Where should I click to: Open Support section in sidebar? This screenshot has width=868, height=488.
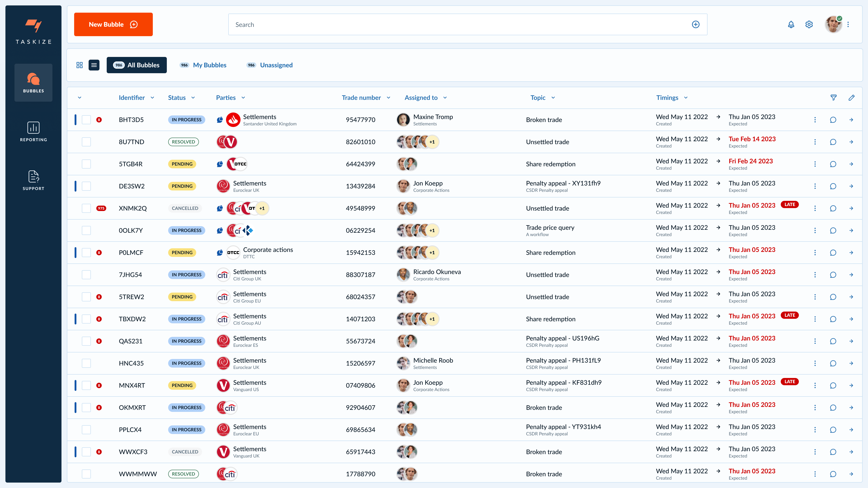click(33, 181)
